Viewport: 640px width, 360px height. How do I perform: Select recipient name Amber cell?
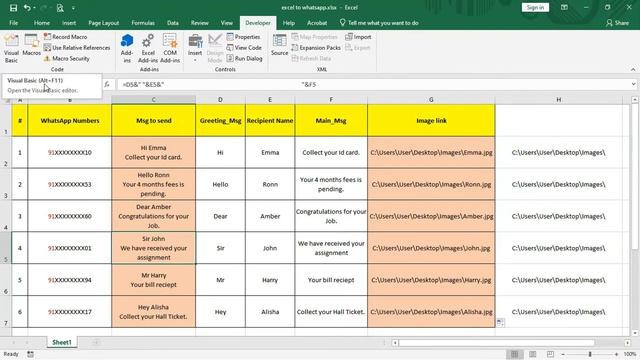[270, 216]
